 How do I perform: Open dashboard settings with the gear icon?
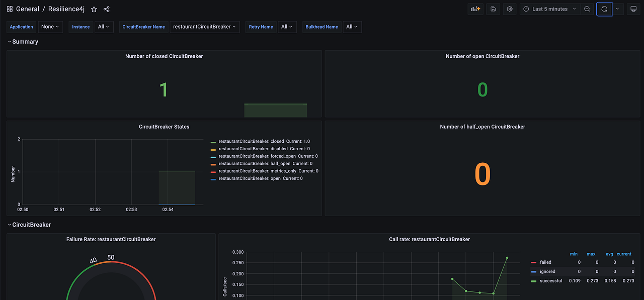point(509,9)
